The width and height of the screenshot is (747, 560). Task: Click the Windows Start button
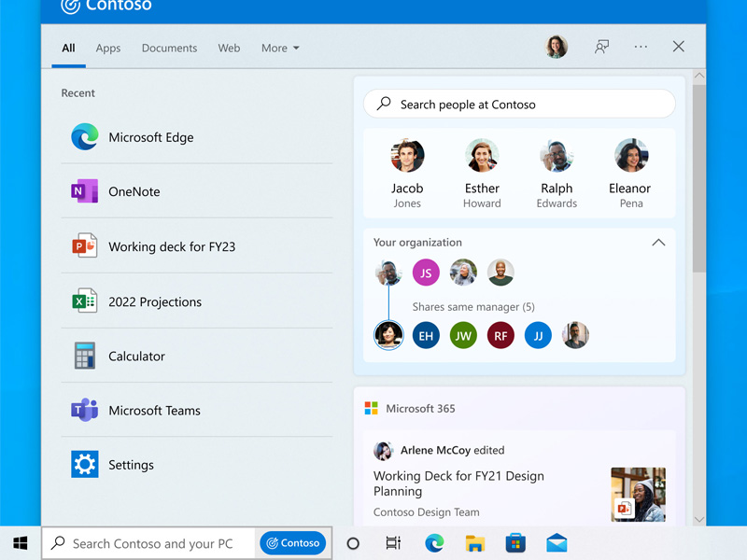pyautogui.click(x=20, y=543)
